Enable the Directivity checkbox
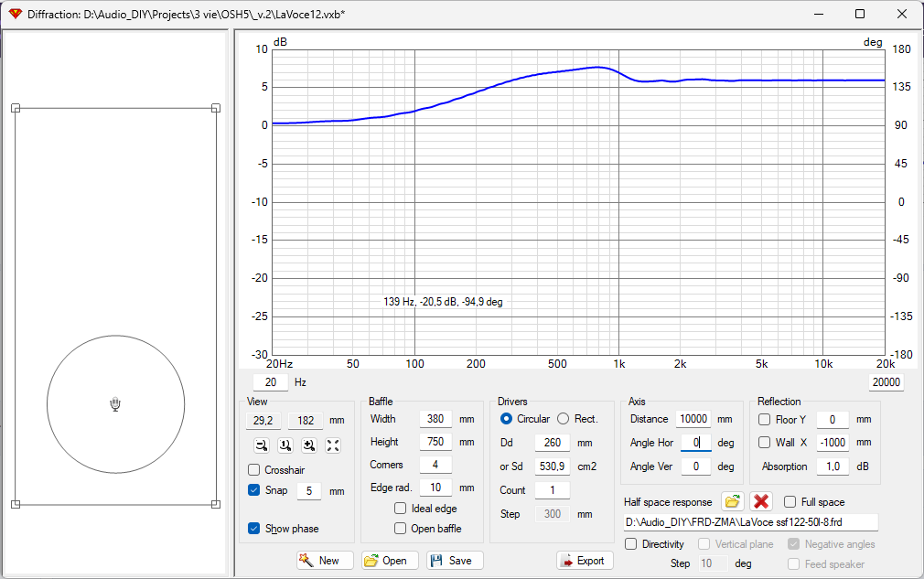The width and height of the screenshot is (924, 579). tap(631, 544)
